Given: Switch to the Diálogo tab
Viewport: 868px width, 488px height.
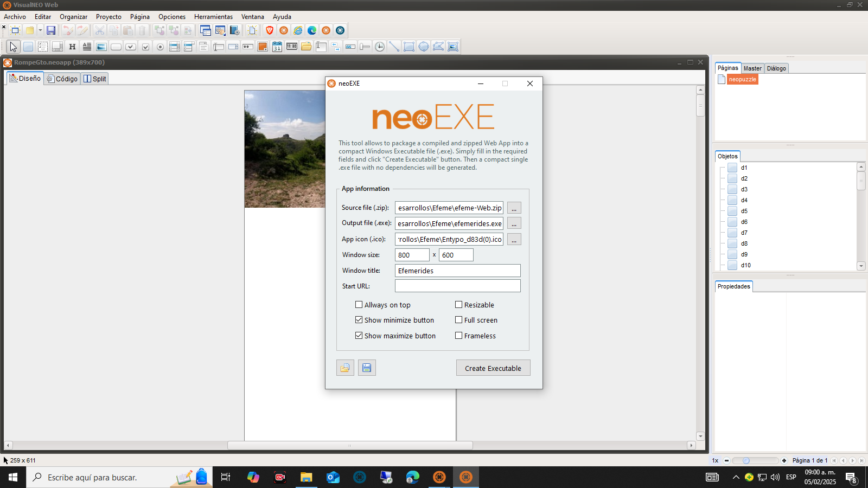Looking at the screenshot, I should (x=776, y=68).
